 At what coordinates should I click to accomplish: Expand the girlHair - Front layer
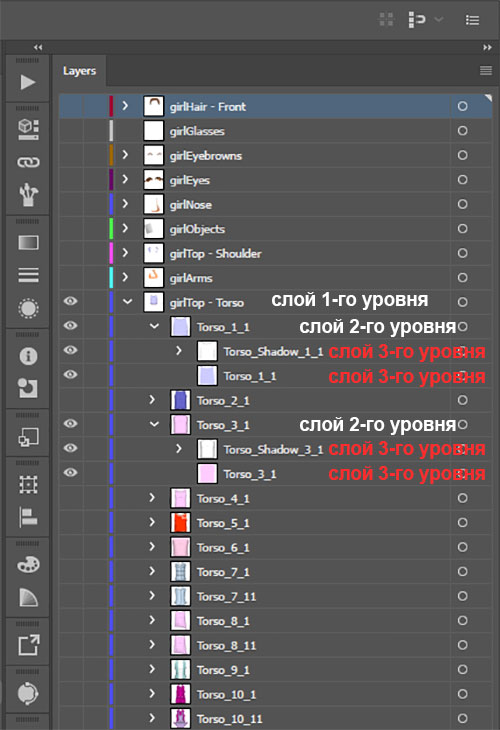(125, 106)
